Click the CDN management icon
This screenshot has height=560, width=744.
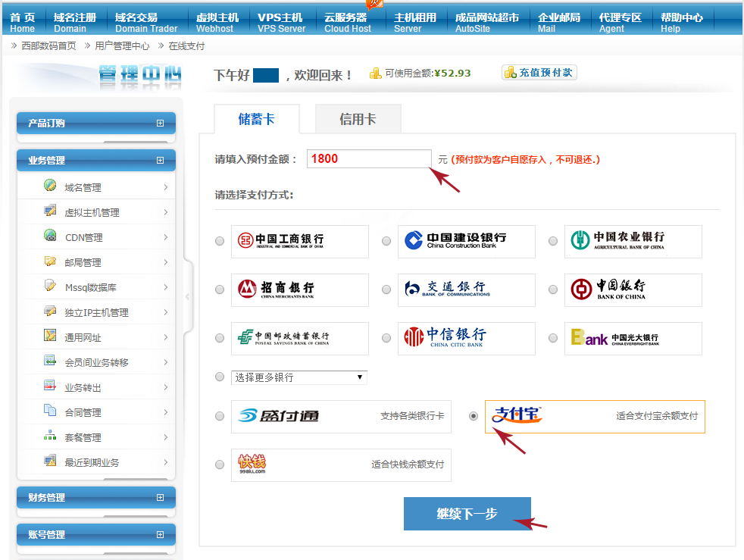coord(50,236)
